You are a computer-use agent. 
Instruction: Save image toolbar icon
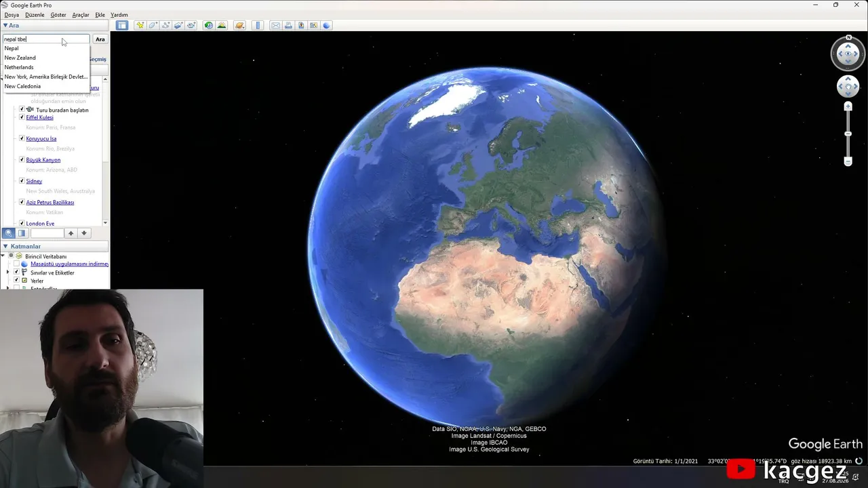click(301, 26)
